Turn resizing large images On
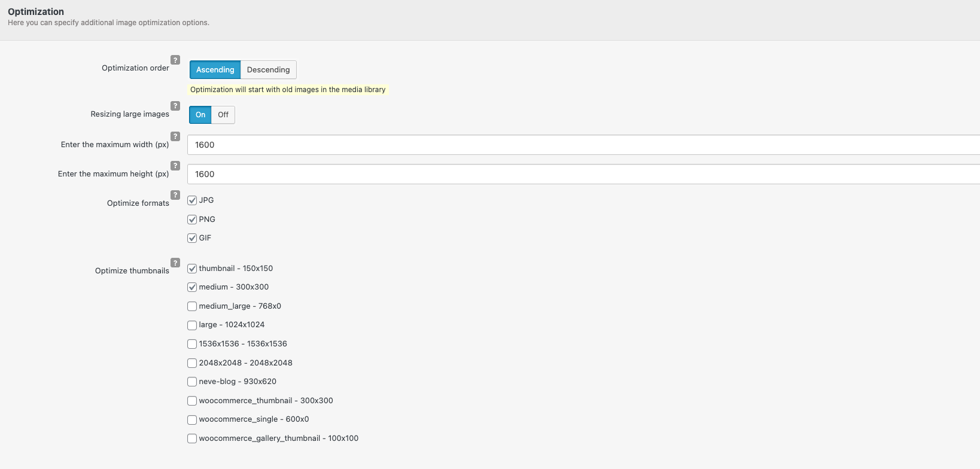 [200, 115]
